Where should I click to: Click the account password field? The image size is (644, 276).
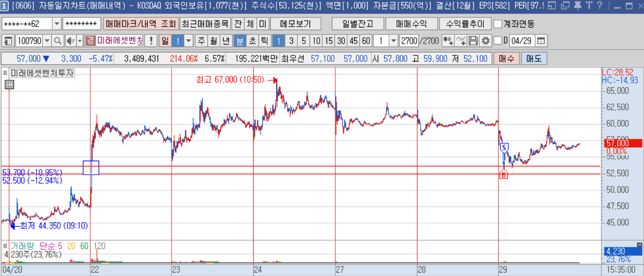(x=82, y=24)
